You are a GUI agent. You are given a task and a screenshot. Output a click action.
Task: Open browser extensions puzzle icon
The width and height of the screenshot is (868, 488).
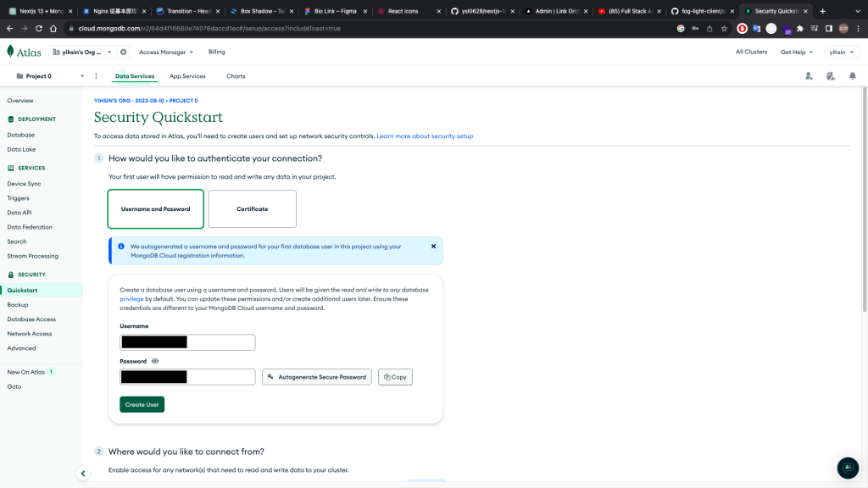(x=800, y=29)
